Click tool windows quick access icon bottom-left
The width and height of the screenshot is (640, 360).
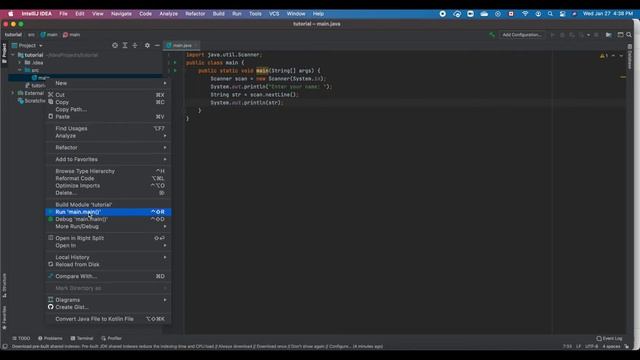tap(4, 347)
